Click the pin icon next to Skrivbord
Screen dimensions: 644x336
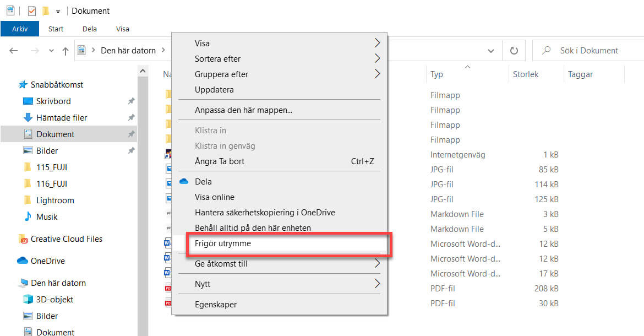[x=131, y=101]
